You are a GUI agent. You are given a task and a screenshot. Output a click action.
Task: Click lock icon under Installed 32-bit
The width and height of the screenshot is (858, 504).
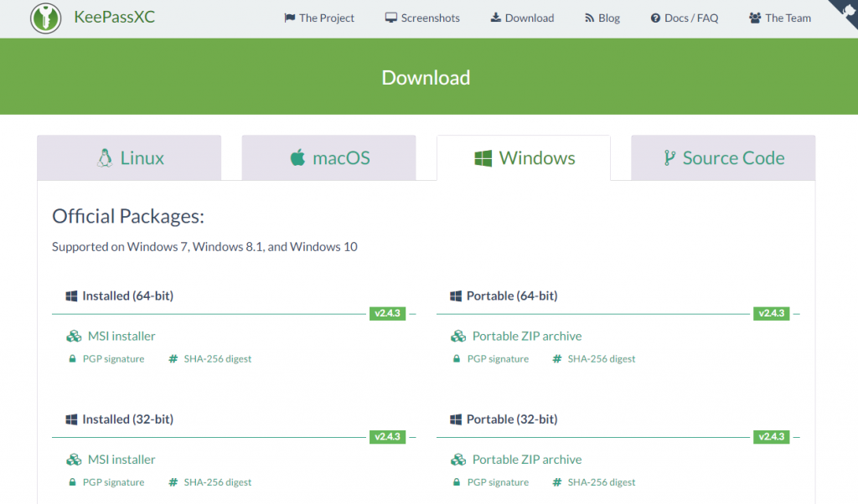coord(72,482)
